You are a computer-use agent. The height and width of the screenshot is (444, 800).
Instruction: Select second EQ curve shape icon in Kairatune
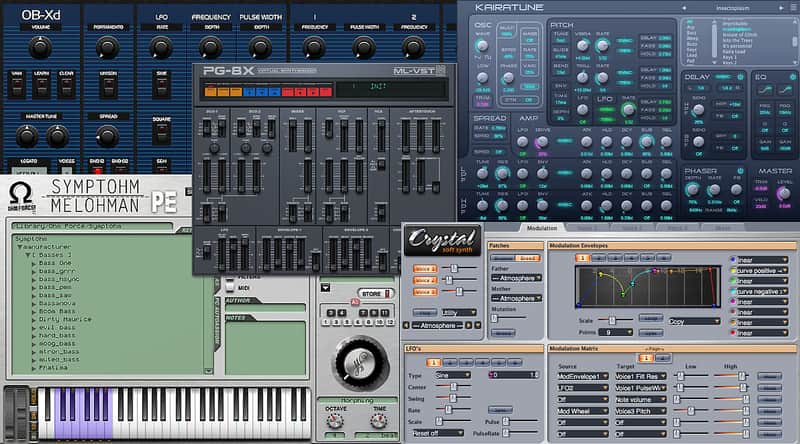(x=785, y=90)
